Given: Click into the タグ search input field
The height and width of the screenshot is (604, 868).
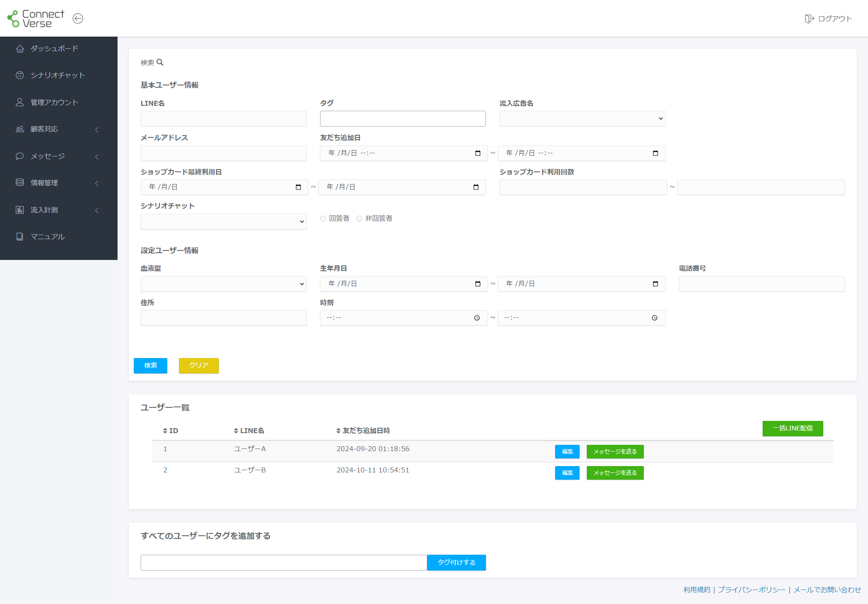Looking at the screenshot, I should click(403, 118).
